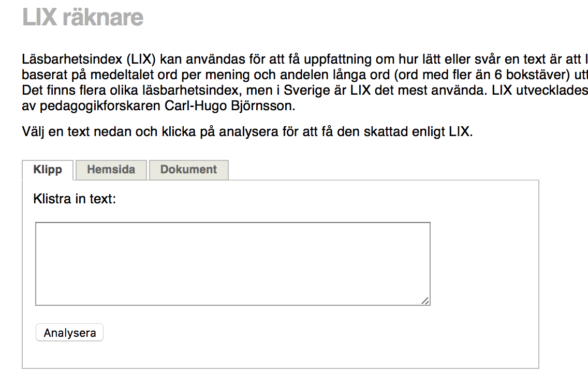Click the 'Välj en text nedan' instruction line

pyautogui.click(x=247, y=131)
